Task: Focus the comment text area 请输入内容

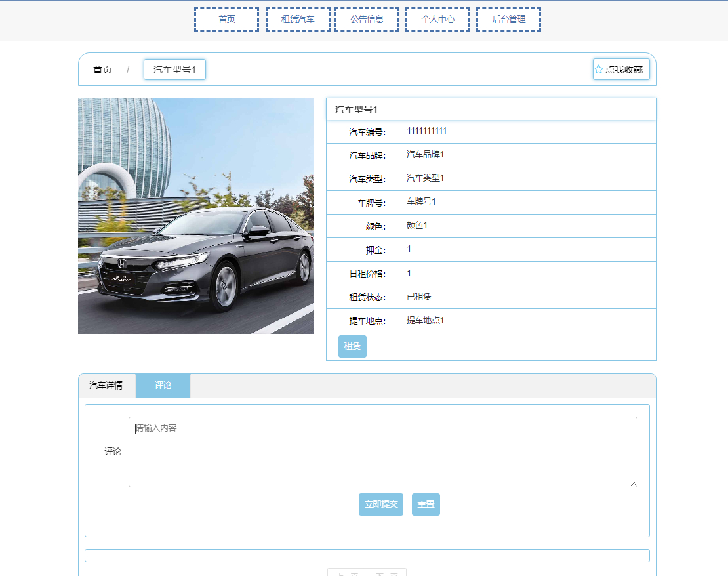Action: pyautogui.click(x=382, y=452)
